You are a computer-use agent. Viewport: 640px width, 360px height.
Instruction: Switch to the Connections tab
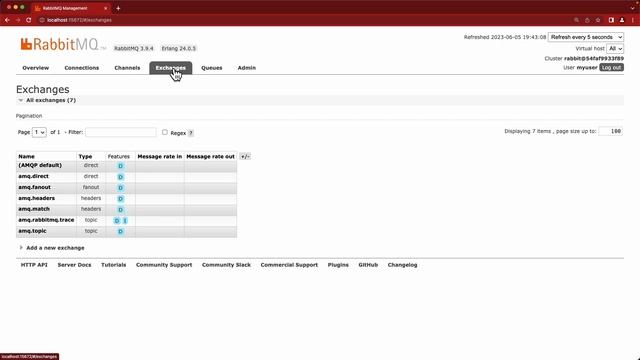[82, 68]
